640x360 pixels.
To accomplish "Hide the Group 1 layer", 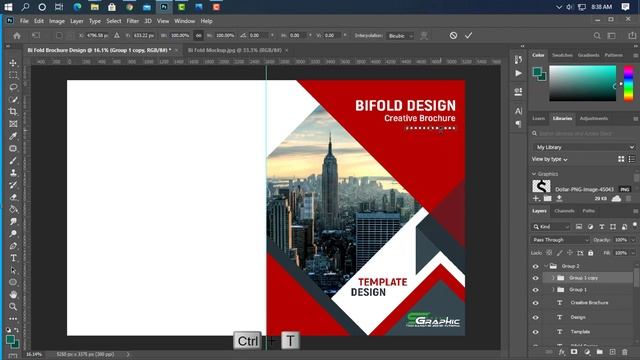I will point(536,290).
